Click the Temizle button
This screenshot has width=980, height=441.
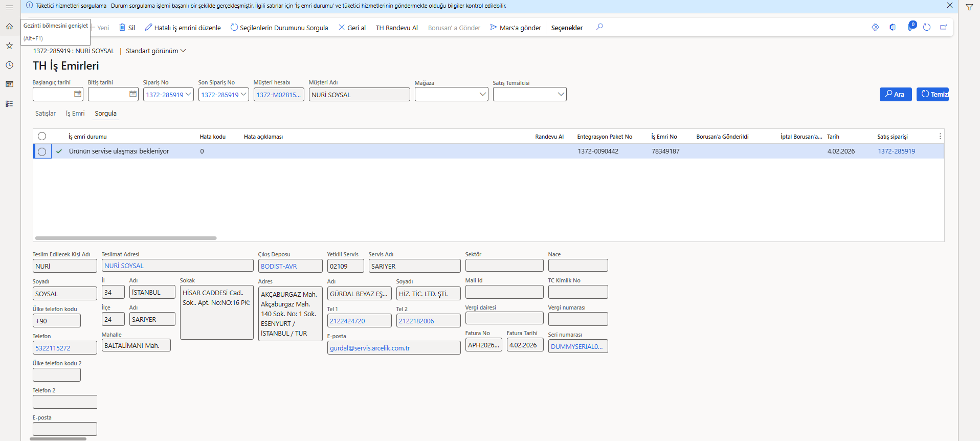tap(932, 94)
